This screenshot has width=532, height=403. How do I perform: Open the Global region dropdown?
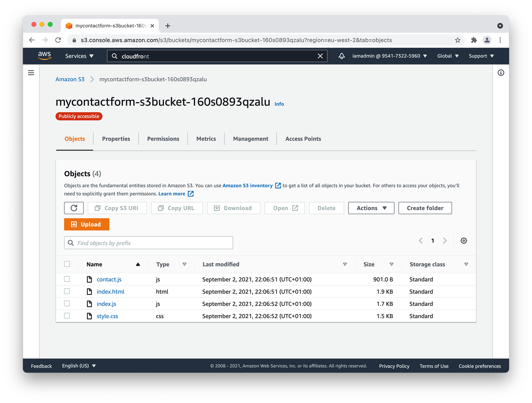(448, 56)
